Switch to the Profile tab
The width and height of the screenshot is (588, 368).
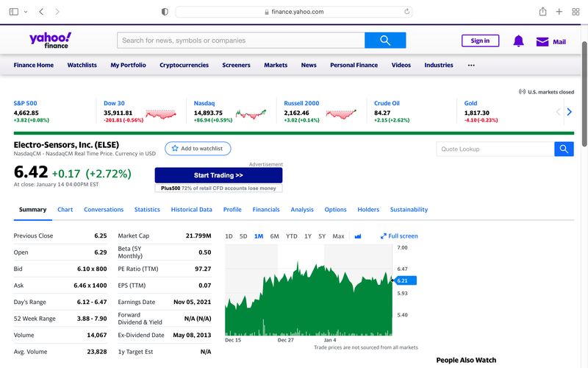232,210
